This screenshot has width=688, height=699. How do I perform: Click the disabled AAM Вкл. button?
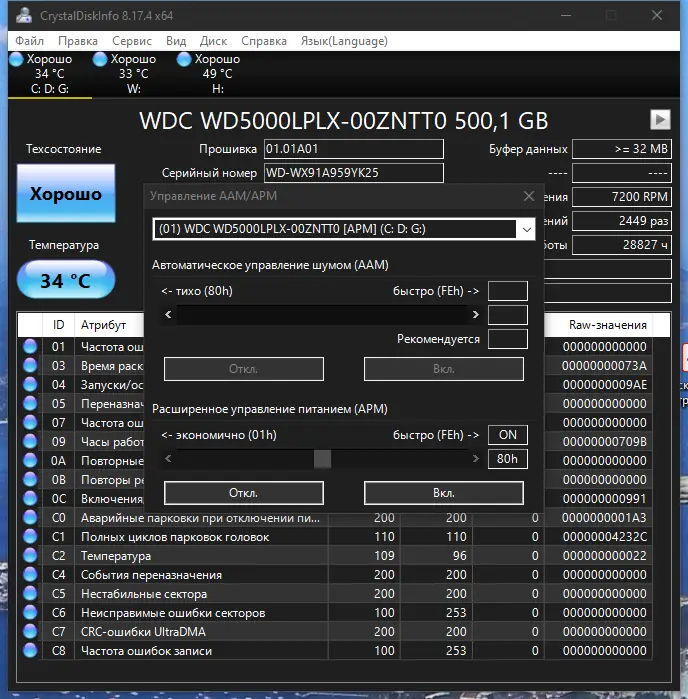(x=444, y=369)
